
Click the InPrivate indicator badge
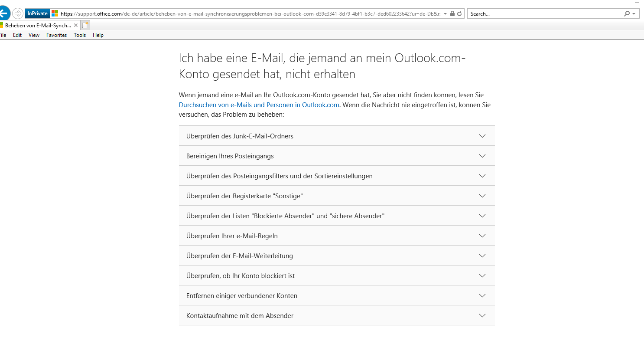[37, 13]
